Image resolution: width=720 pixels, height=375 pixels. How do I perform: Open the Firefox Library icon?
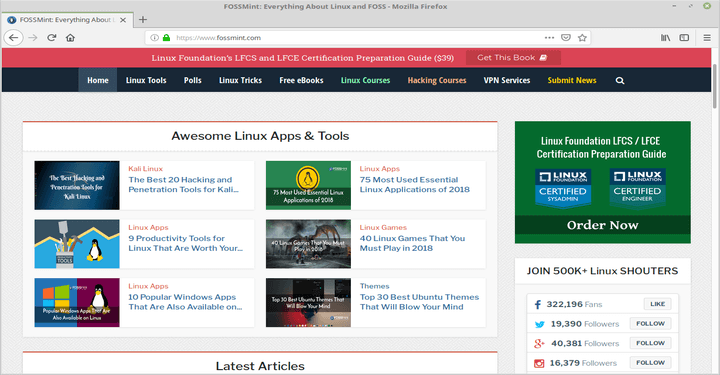(x=665, y=38)
